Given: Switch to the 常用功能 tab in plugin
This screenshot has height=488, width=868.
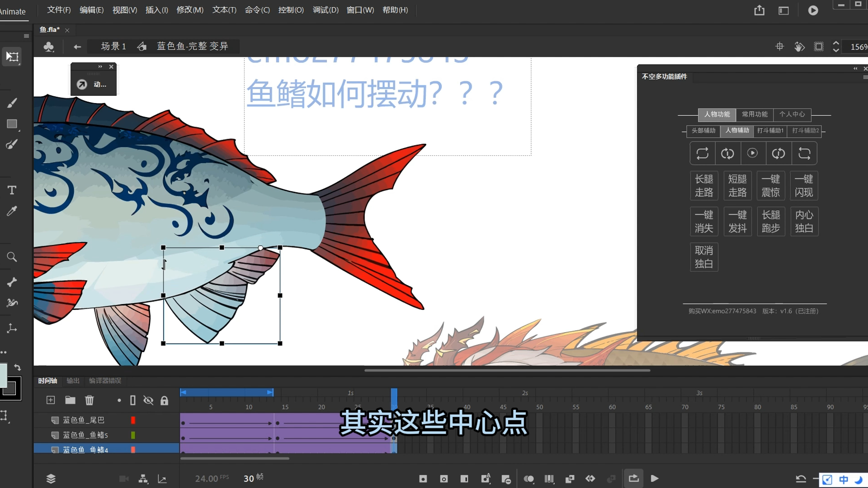Looking at the screenshot, I should (755, 114).
